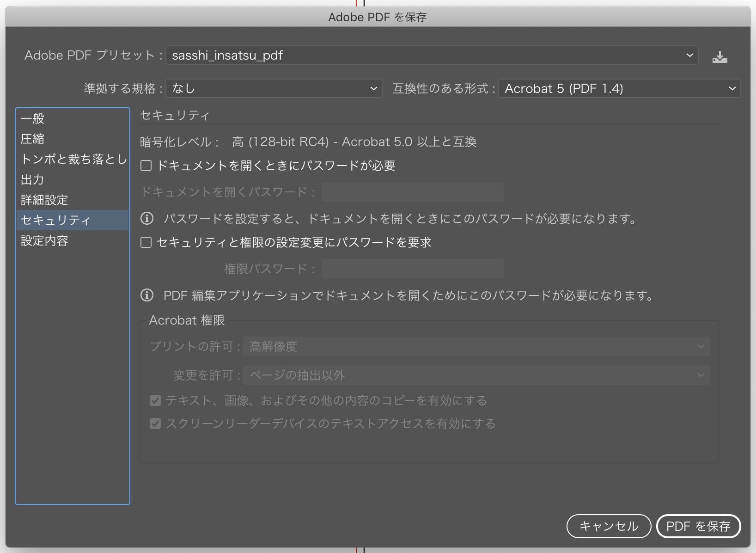Image resolution: width=756 pixels, height=553 pixels.
Task: Click the ドキュメントを開くパスワード input field
Action: (412, 192)
